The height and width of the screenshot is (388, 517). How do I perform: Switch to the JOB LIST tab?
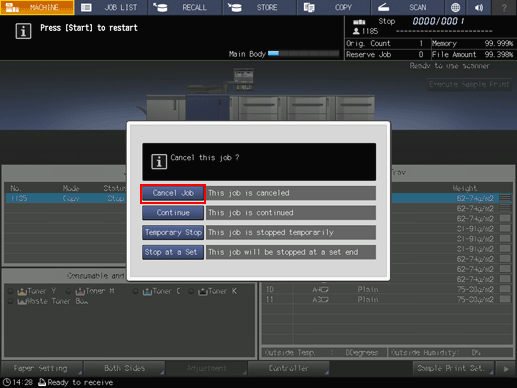[111, 7]
